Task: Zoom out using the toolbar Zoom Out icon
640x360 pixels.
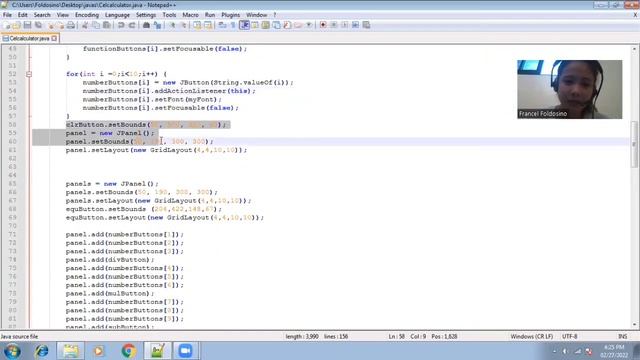Action: [184, 25]
